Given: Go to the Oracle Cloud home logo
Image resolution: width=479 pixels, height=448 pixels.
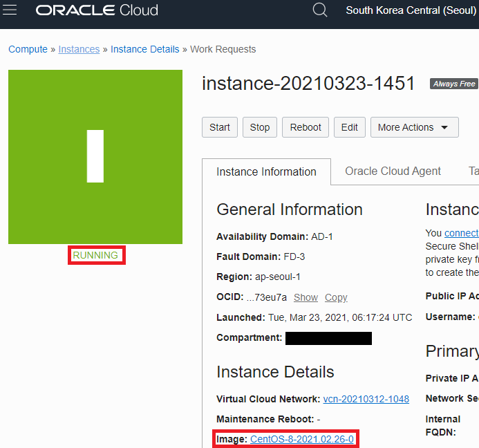Looking at the screenshot, I should click(97, 10).
